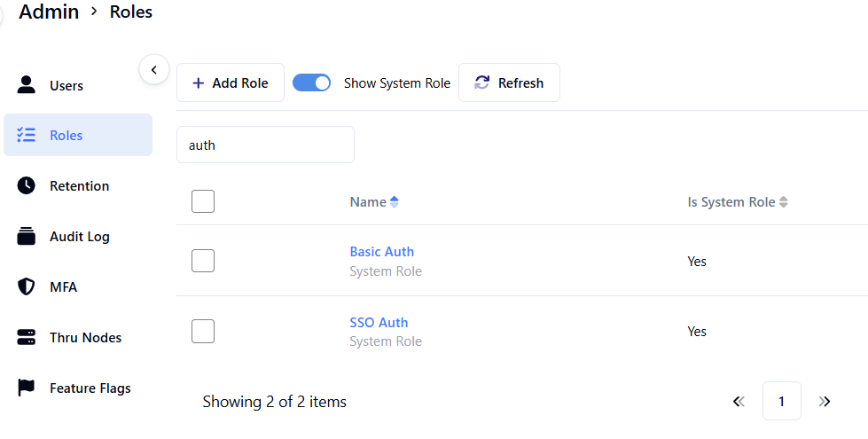Viewport: 868px width, 439px height.
Task: Click the MFA shield icon
Action: pos(27,287)
